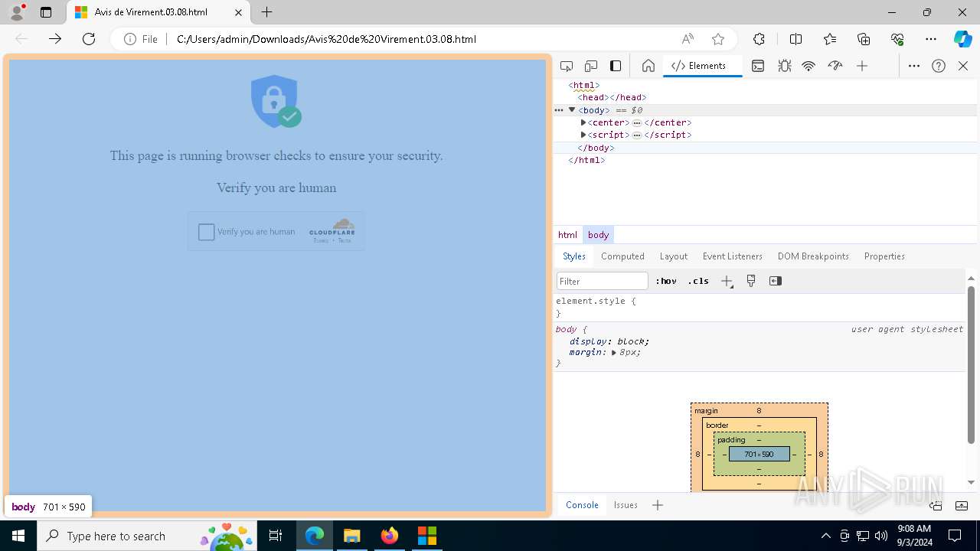Activate the inspect element picker tool
This screenshot has width=980, height=551.
567,66
